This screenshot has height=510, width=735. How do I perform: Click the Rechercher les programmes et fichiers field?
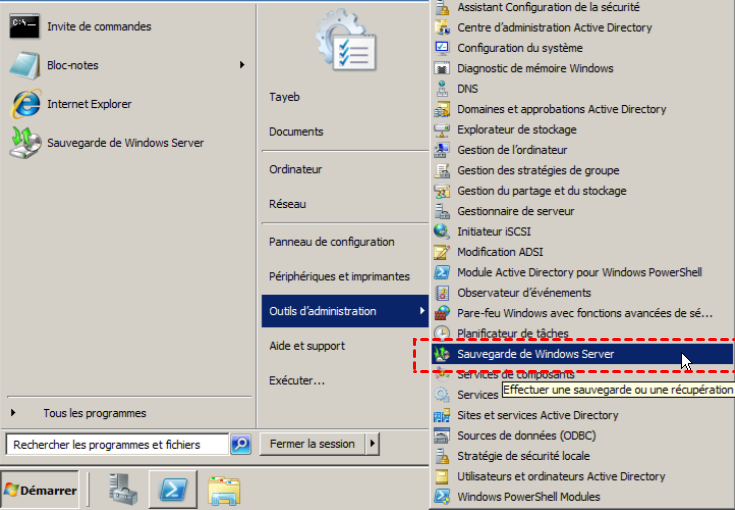(x=117, y=444)
